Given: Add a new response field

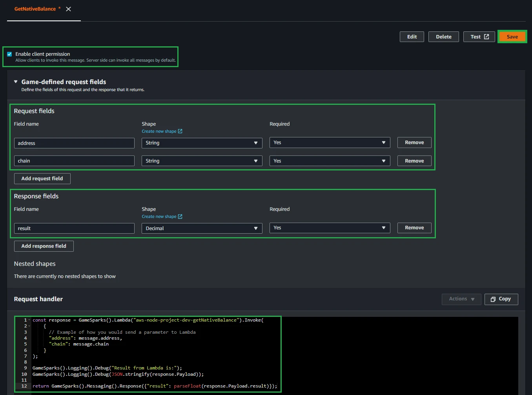Looking at the screenshot, I should point(44,246).
